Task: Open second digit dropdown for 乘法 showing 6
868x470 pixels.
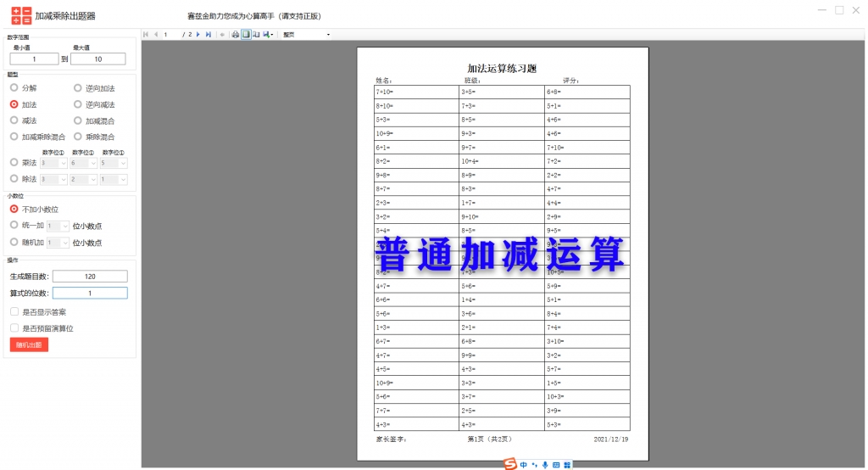Action: [84, 163]
